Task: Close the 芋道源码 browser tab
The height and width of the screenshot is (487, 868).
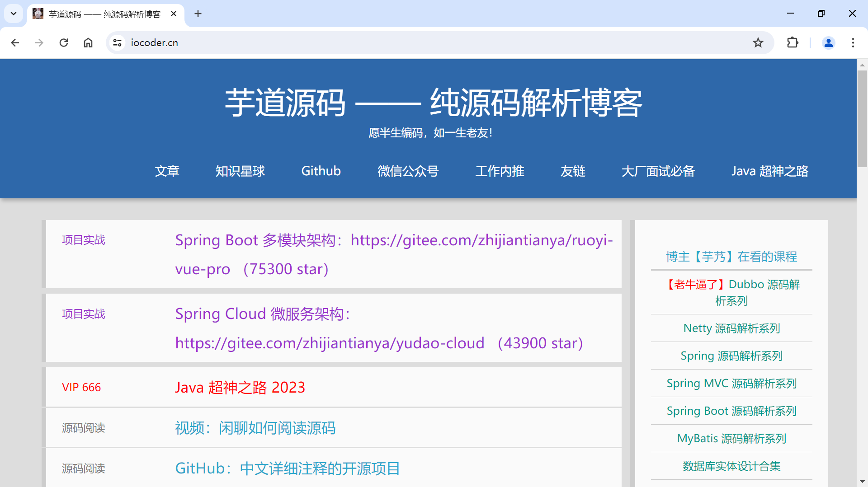Action: [174, 14]
